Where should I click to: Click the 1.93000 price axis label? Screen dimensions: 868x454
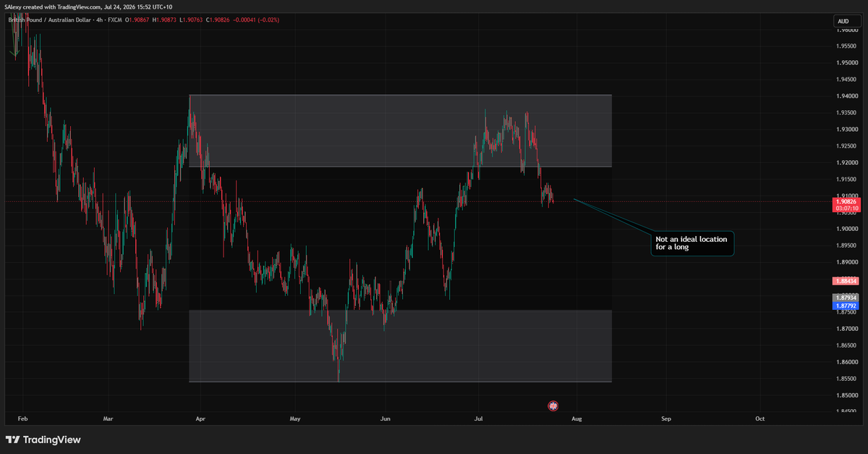[846, 130]
